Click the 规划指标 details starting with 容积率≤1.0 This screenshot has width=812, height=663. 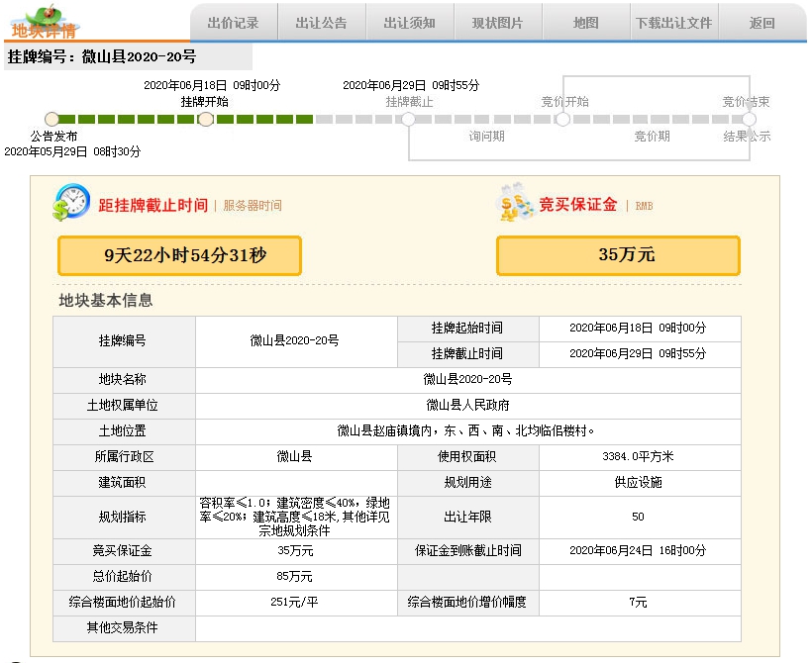point(295,517)
